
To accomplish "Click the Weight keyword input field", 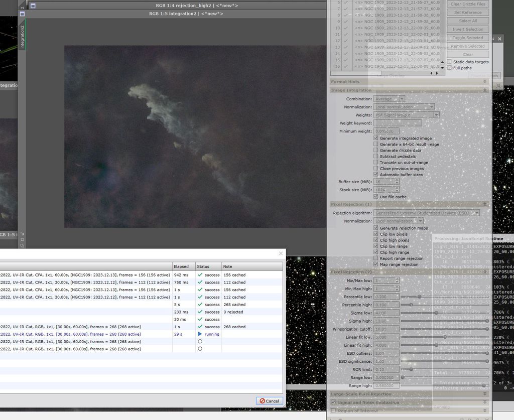I will point(398,123).
